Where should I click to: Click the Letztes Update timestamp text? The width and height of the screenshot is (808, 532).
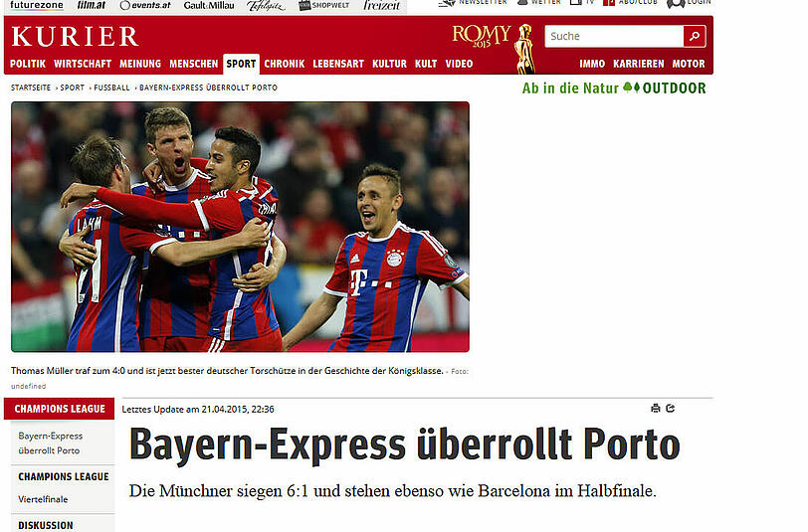(x=198, y=409)
